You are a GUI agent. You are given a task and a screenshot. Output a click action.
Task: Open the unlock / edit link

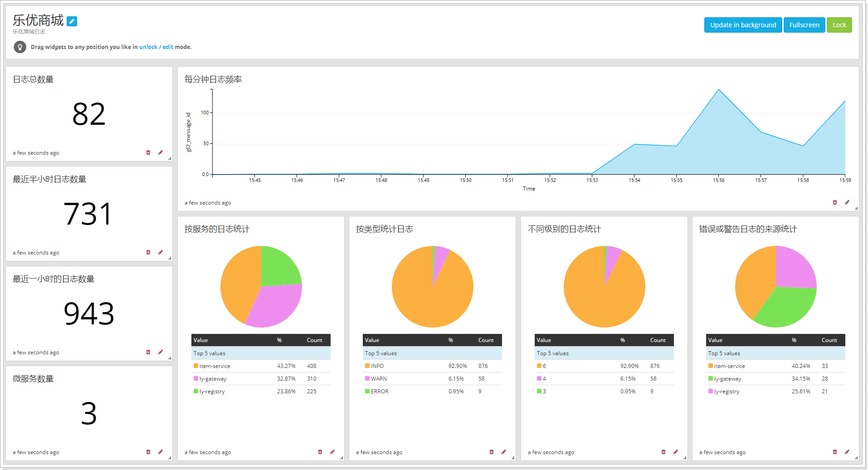tap(156, 47)
